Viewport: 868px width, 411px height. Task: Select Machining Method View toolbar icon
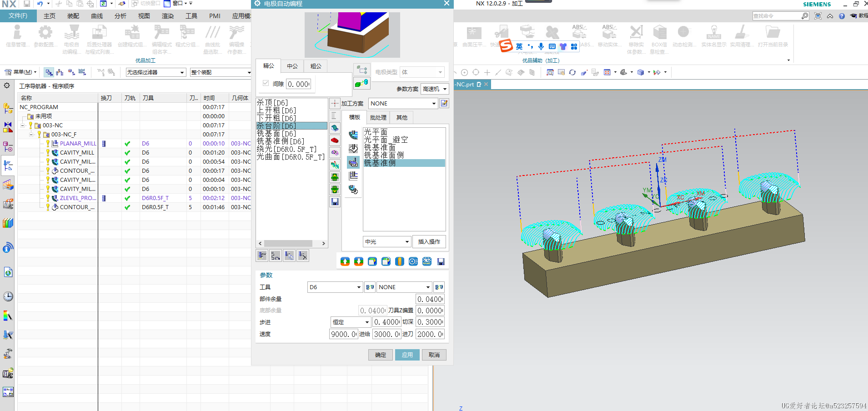82,72
